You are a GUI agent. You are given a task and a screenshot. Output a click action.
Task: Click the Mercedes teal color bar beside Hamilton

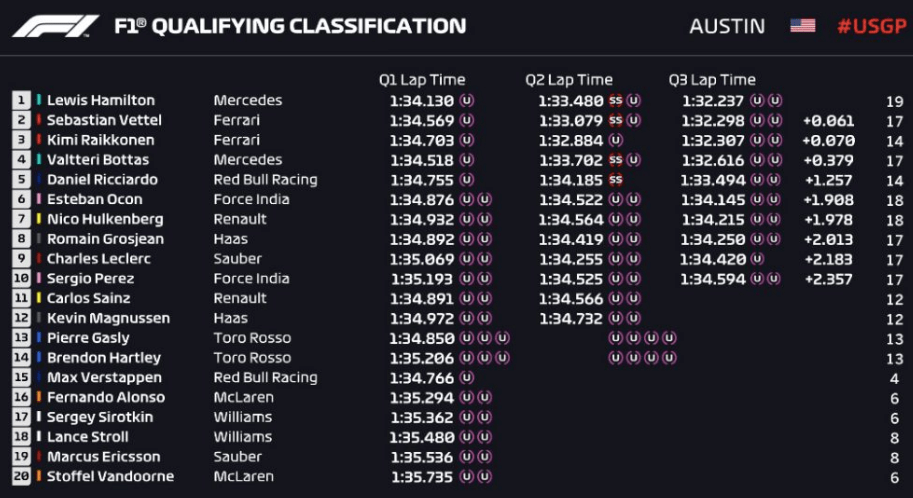click(x=39, y=100)
